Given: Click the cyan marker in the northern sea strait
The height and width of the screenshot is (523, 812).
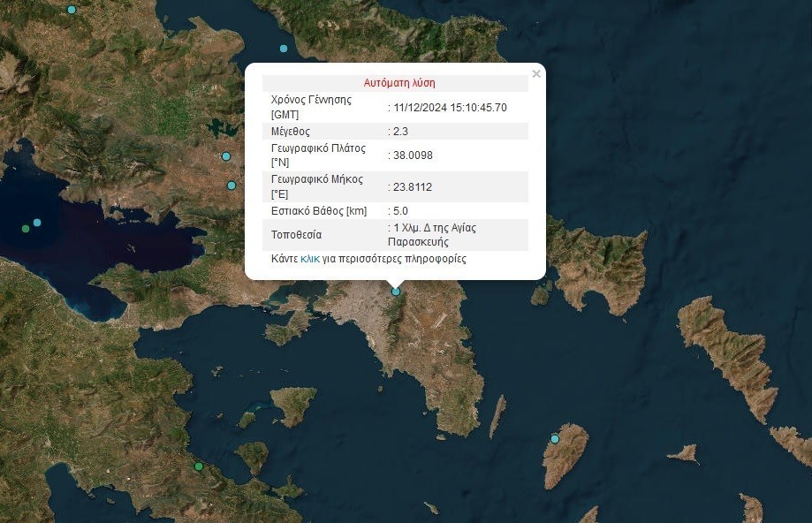Looking at the screenshot, I should point(284,49).
